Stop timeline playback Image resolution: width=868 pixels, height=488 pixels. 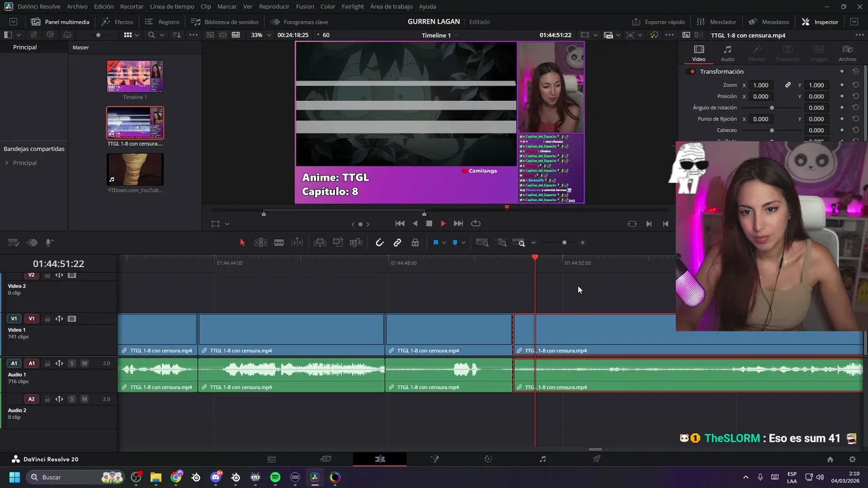point(429,224)
